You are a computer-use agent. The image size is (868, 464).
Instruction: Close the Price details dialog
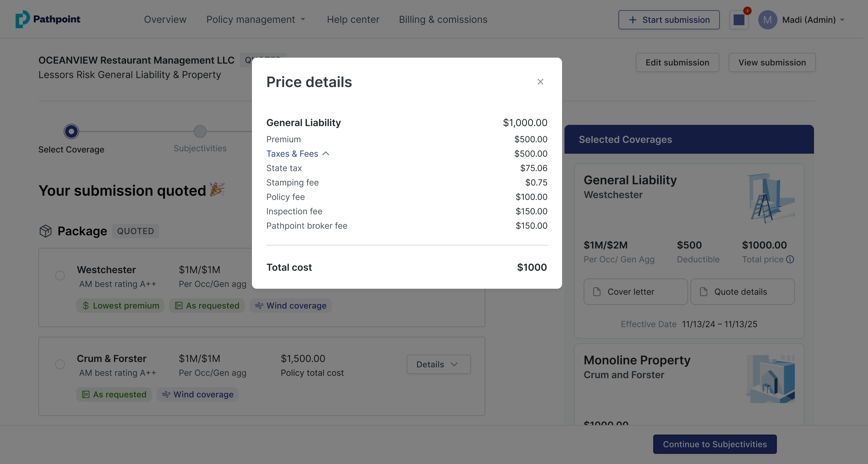[540, 82]
